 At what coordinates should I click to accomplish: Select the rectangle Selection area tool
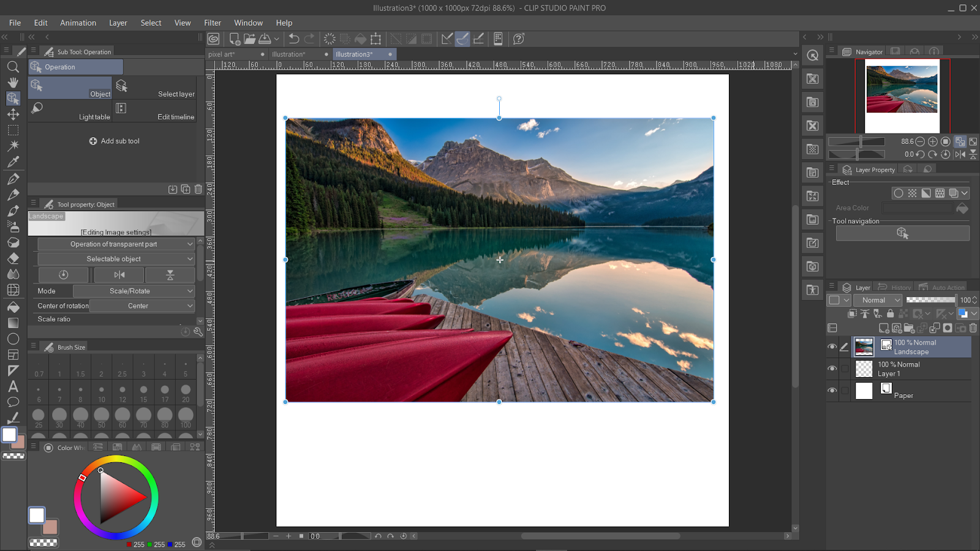(x=13, y=130)
